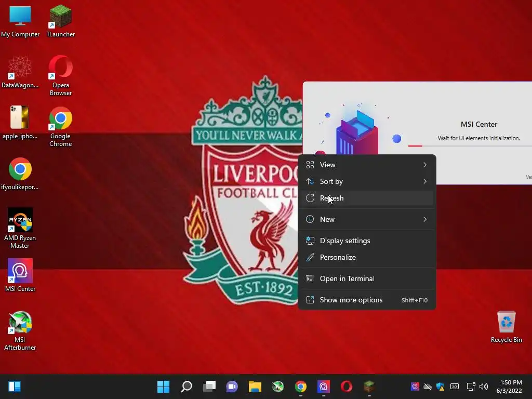The width and height of the screenshot is (532, 399).
Task: Select the MSI Center desktop shortcut
Action: click(20, 275)
